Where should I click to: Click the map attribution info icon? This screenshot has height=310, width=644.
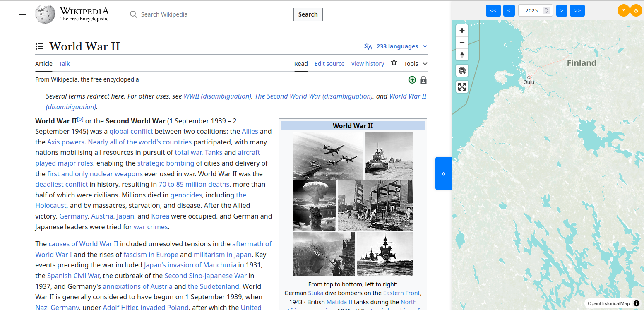[x=637, y=303]
